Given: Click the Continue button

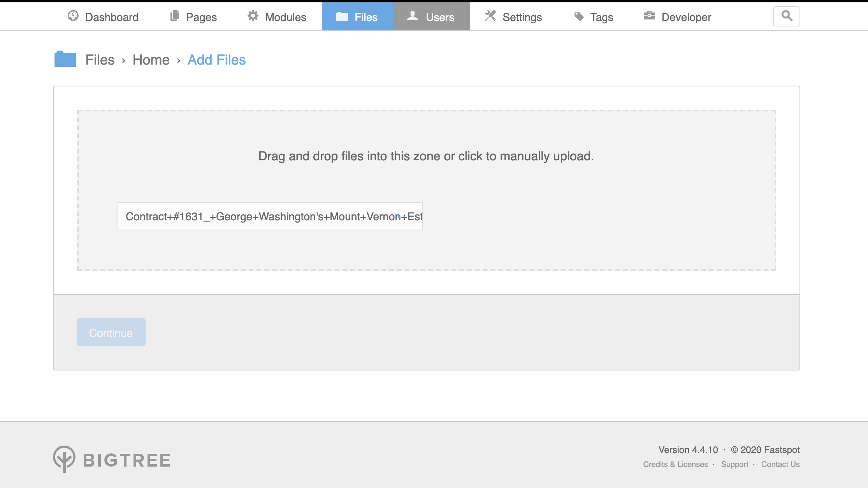Looking at the screenshot, I should pos(111,332).
